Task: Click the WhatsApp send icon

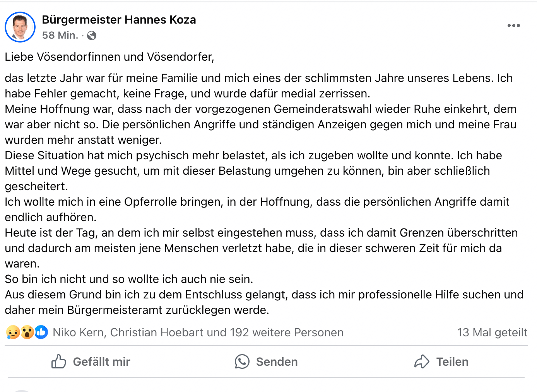Action: coord(242,361)
